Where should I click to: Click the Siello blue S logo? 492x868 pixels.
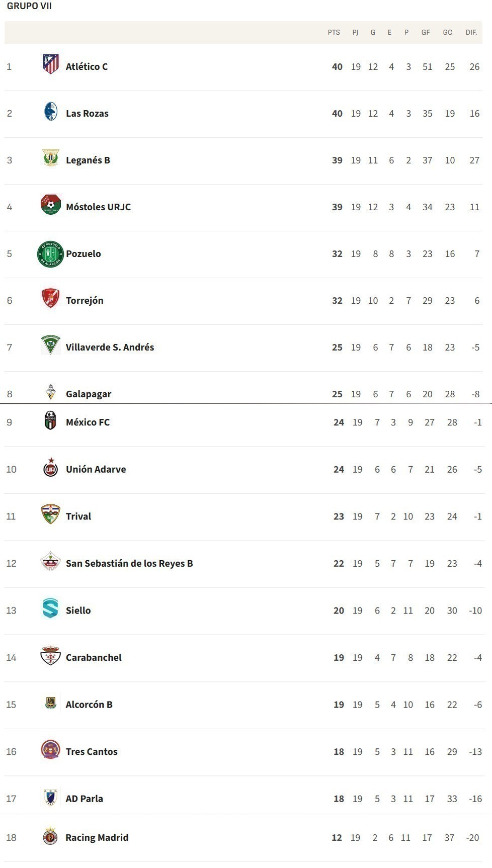(x=50, y=609)
